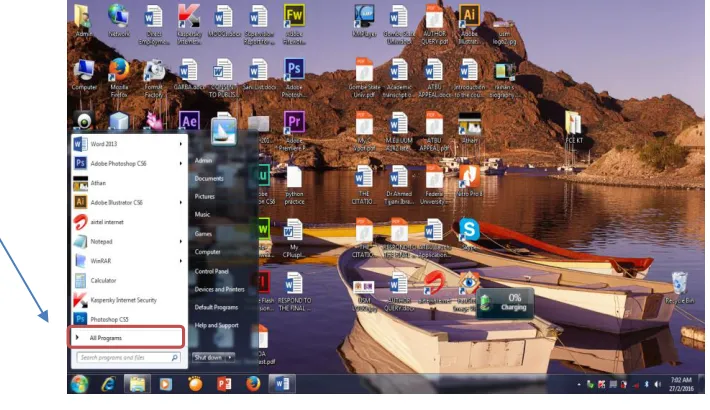This screenshot has height=410, width=710.
Task: Open the Sani List.docx desktop file
Action: pos(259,74)
